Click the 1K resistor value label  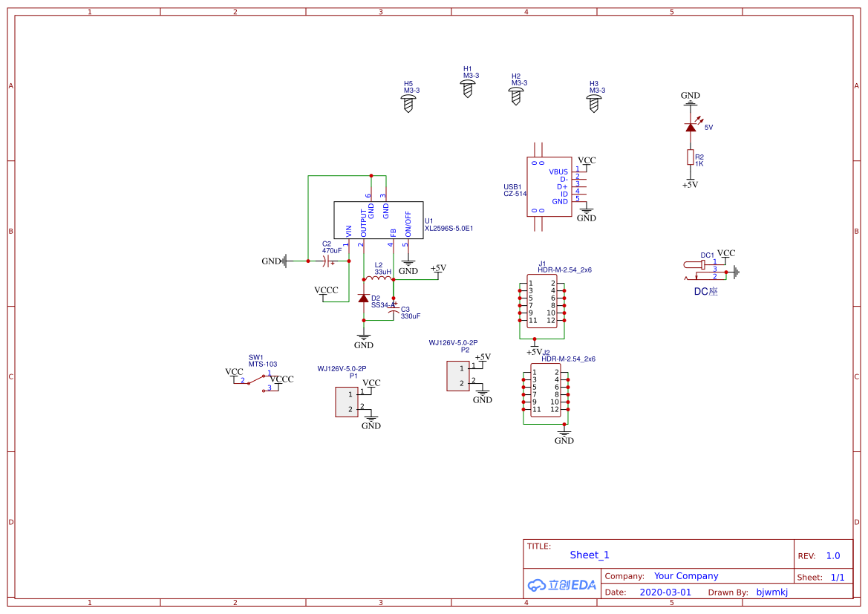point(699,164)
